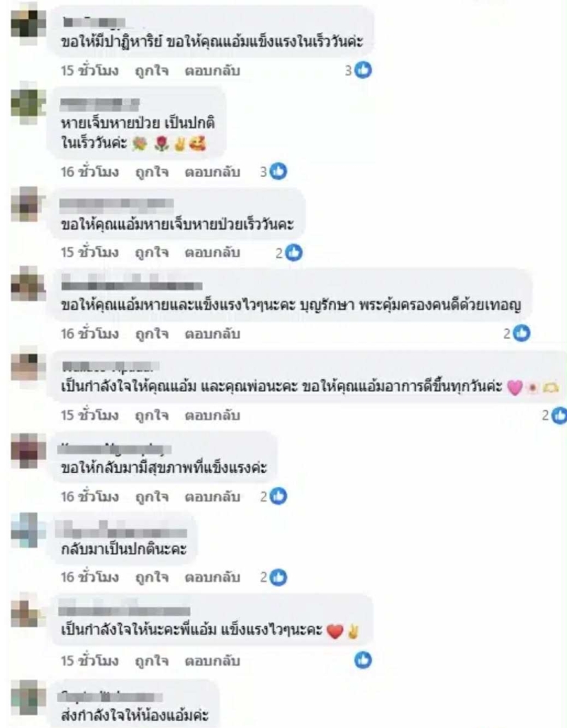Click the like reaction icon showing 3 on the first comment
Screen dimensions: 567x728
363,70
